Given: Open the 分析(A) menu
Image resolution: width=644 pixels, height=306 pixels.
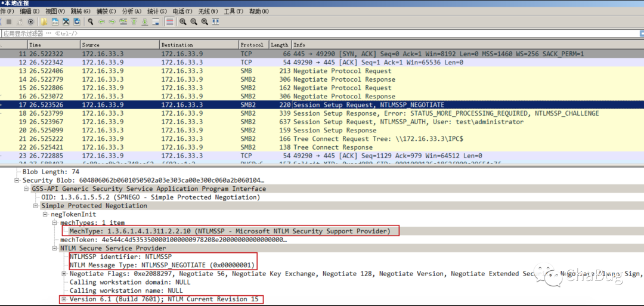Looking at the screenshot, I should [132, 11].
